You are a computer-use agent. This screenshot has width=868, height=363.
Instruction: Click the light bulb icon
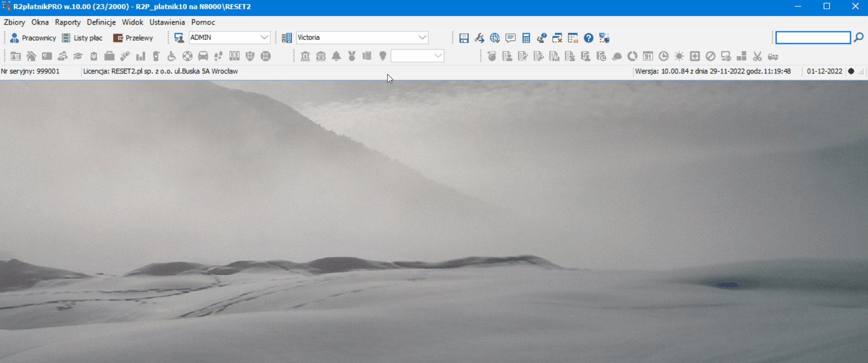383,56
